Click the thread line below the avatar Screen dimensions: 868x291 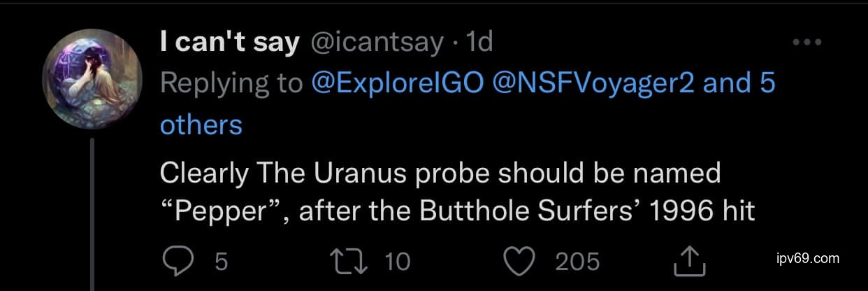93,210
